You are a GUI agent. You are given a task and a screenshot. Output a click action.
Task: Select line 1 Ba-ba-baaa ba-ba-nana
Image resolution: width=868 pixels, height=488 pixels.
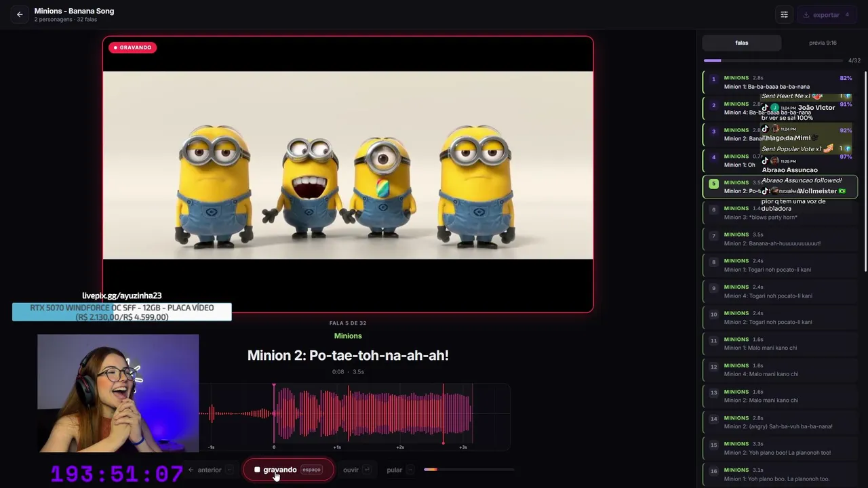781,82
